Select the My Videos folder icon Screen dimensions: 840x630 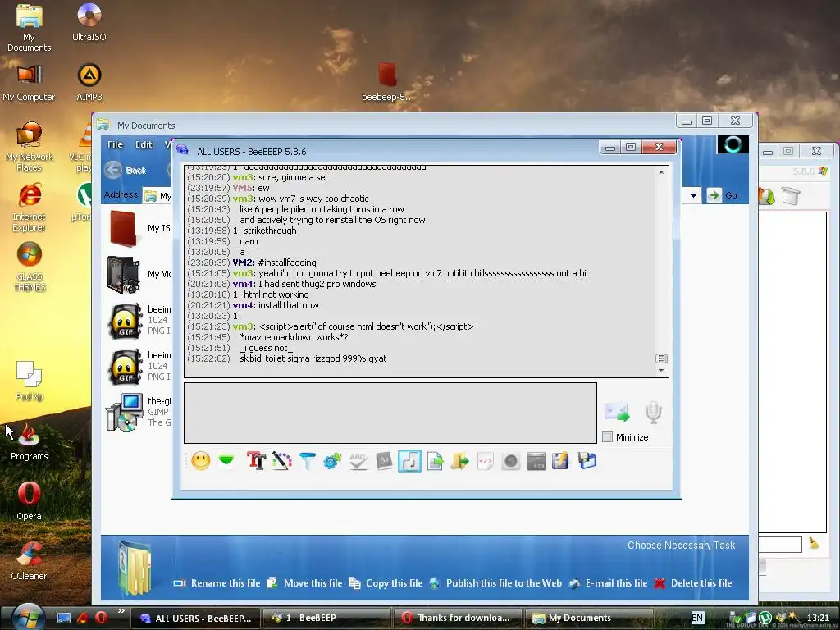pyautogui.click(x=123, y=275)
